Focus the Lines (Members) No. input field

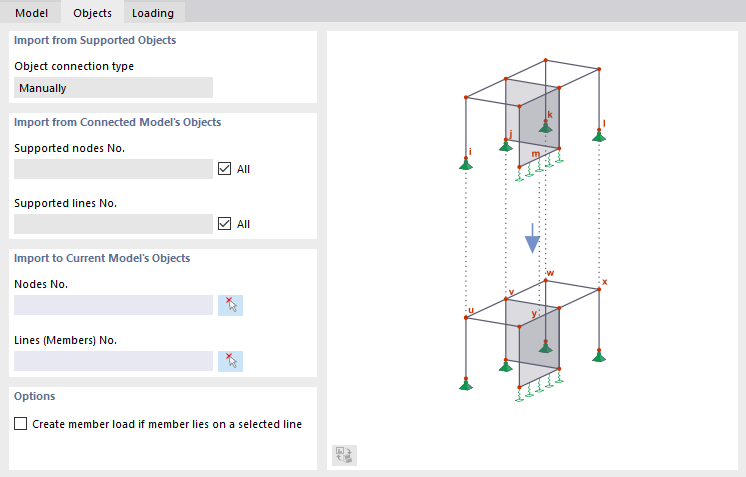(x=113, y=361)
